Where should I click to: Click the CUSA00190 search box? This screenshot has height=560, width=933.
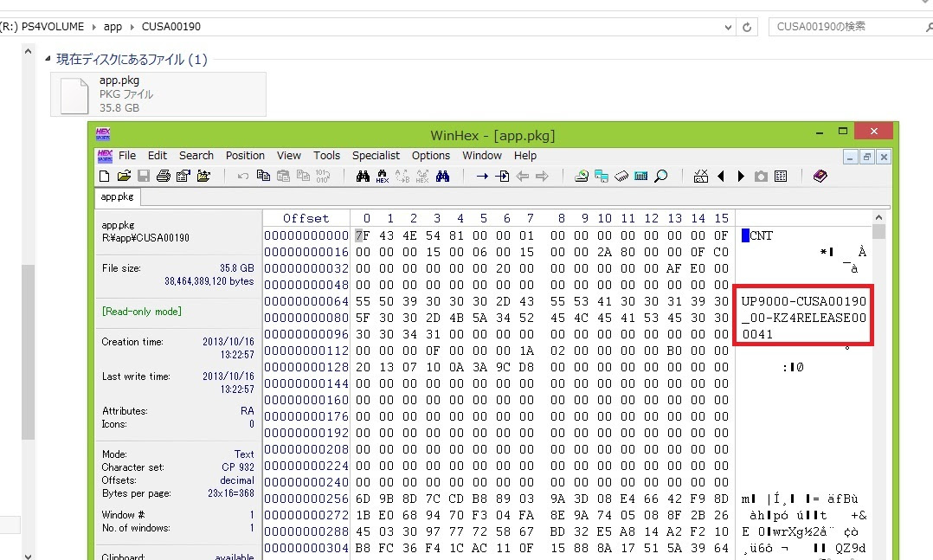[x=851, y=27]
